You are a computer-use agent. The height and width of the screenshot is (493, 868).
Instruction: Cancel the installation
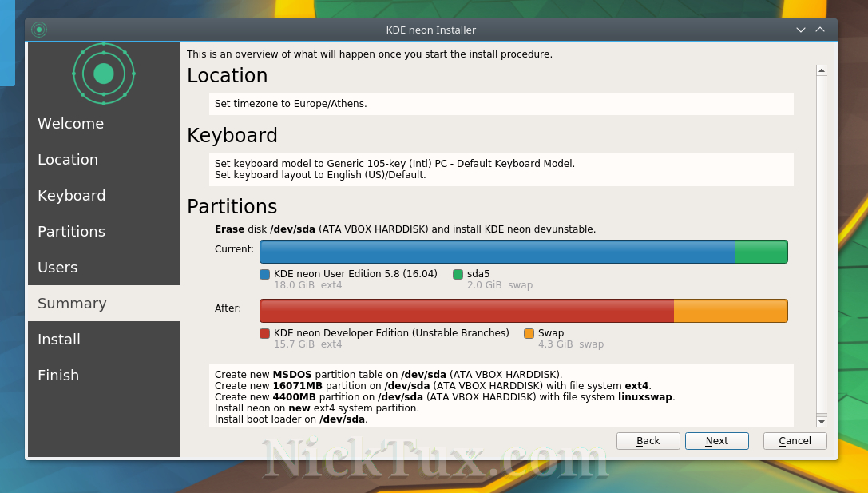click(x=795, y=441)
